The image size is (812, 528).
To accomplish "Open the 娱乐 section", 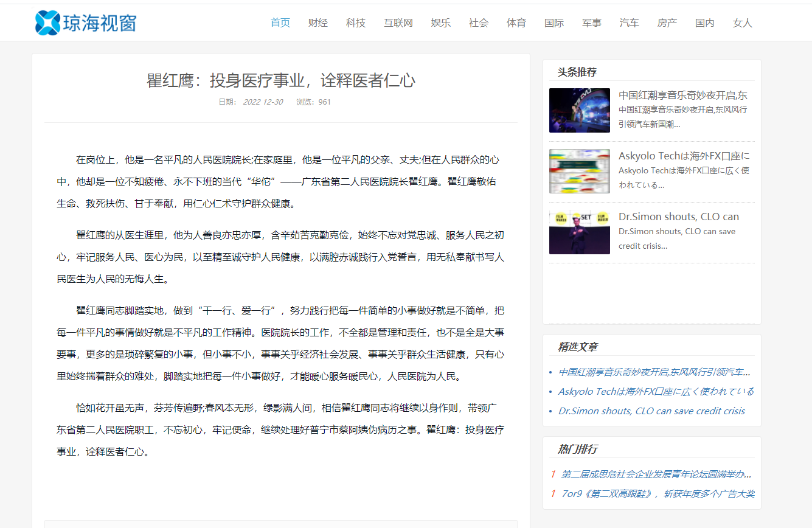I will click(441, 23).
